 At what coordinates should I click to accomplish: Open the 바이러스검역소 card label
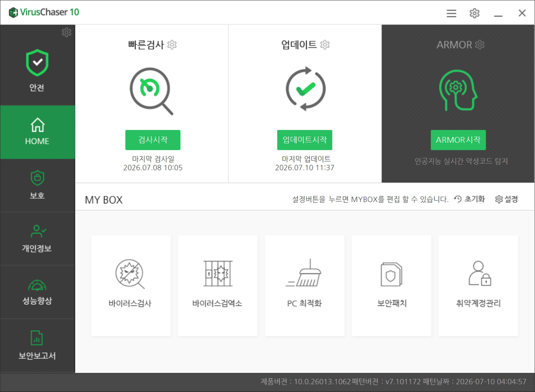tap(217, 304)
